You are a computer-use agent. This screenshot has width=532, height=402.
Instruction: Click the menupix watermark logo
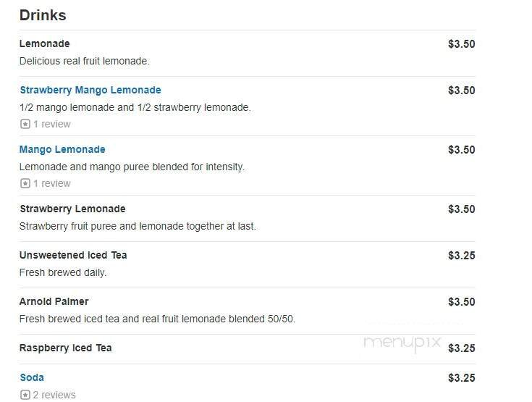click(402, 342)
